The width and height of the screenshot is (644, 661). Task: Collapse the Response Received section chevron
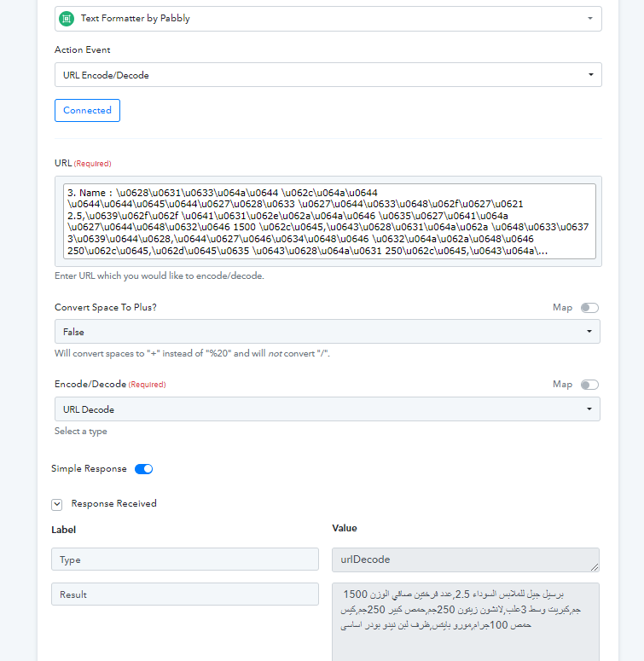pyautogui.click(x=57, y=504)
